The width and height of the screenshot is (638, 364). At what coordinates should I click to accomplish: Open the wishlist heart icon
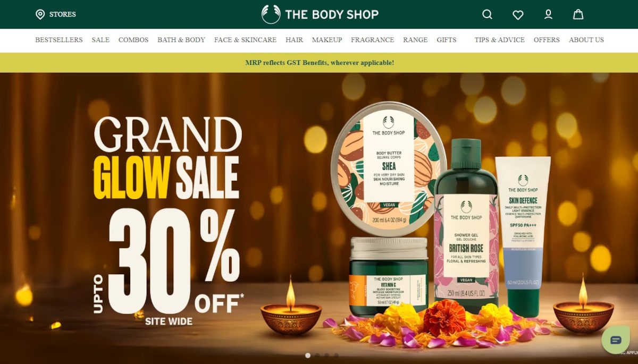click(518, 15)
